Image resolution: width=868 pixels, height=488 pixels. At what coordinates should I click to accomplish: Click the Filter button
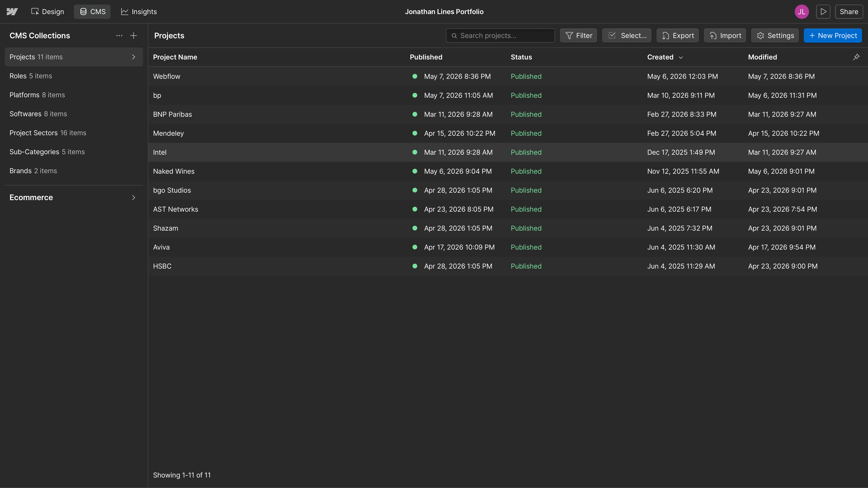click(579, 36)
